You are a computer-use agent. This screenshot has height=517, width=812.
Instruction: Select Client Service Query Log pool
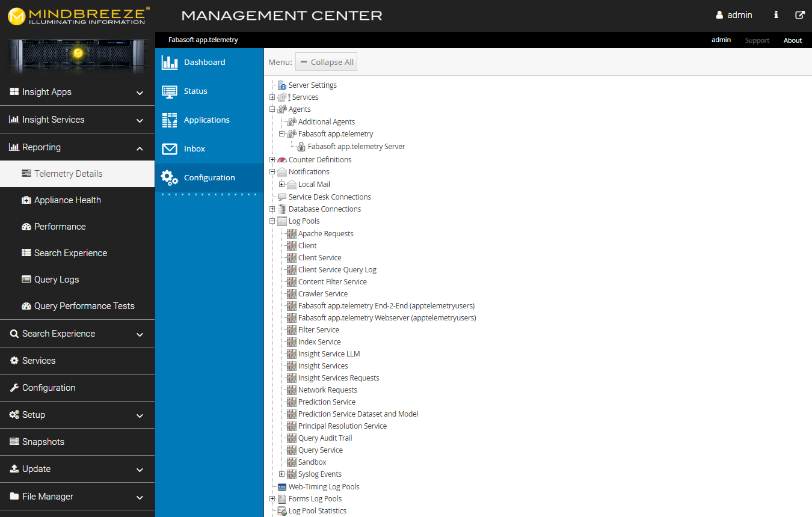coord(337,270)
